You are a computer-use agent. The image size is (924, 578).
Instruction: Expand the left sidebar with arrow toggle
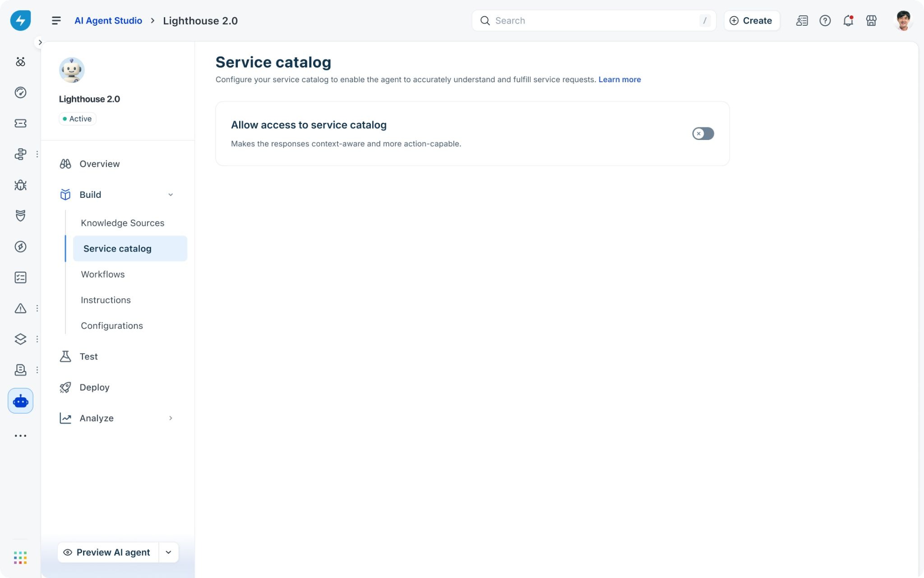pyautogui.click(x=40, y=42)
